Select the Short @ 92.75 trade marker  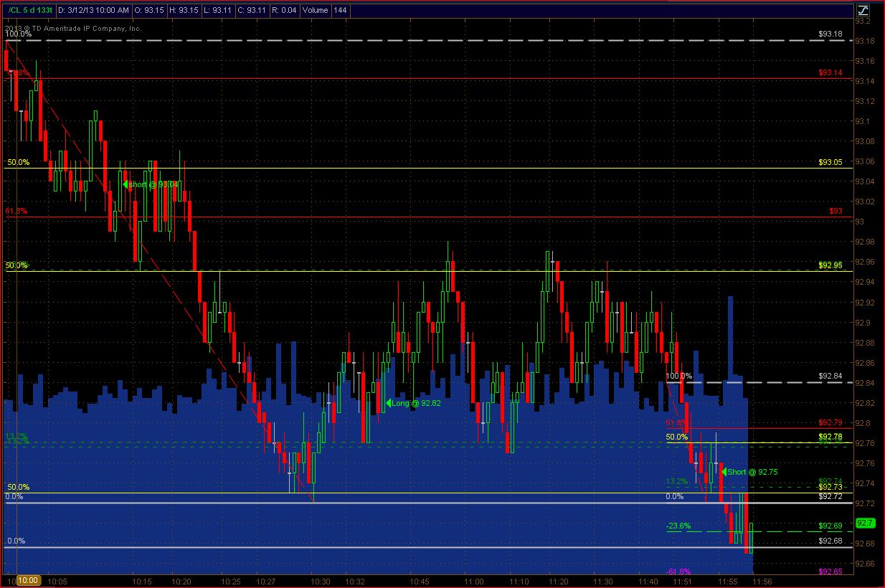tap(749, 472)
